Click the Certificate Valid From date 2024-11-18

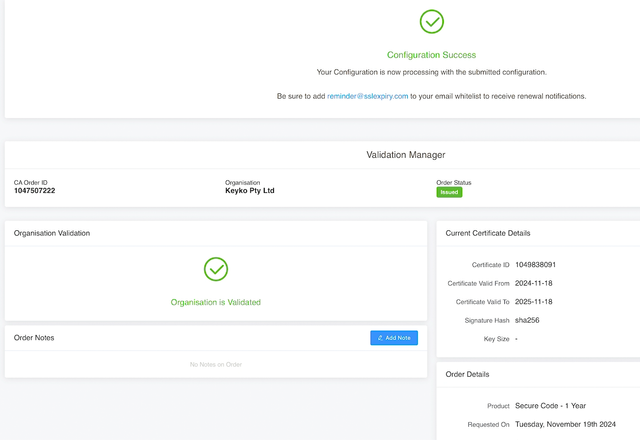tap(533, 284)
